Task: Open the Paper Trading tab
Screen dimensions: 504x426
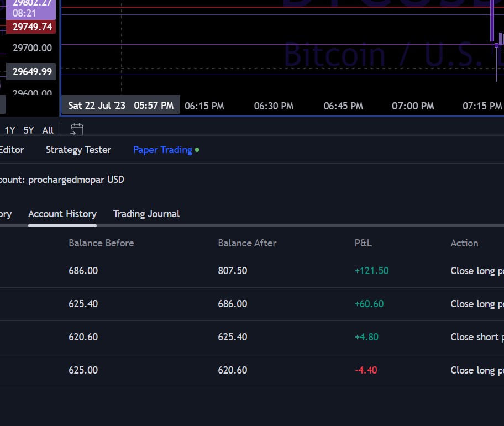Action: [162, 150]
